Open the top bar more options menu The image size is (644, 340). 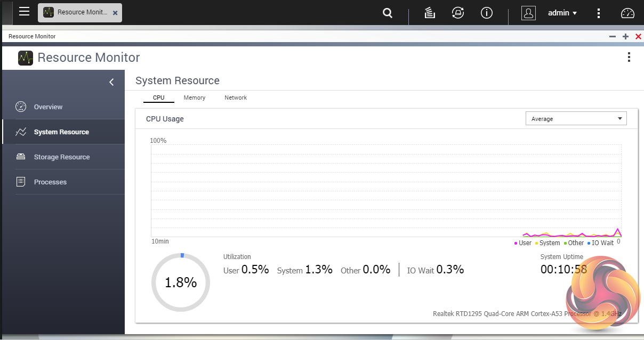[599, 13]
